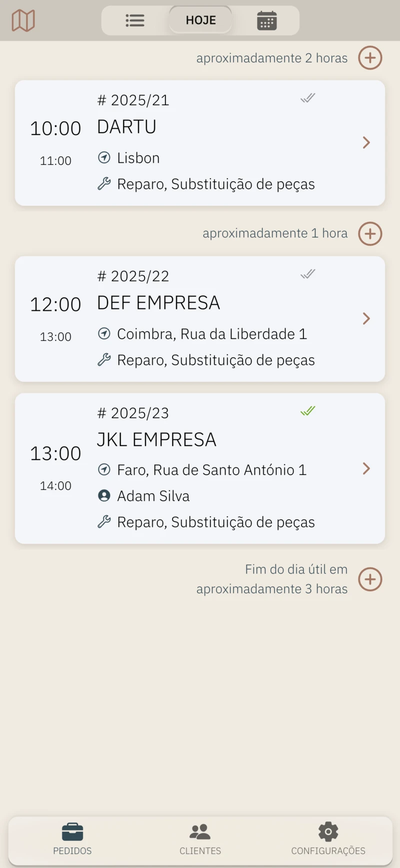Click location icon next to Lisbon
The height and width of the screenshot is (868, 400).
(104, 158)
